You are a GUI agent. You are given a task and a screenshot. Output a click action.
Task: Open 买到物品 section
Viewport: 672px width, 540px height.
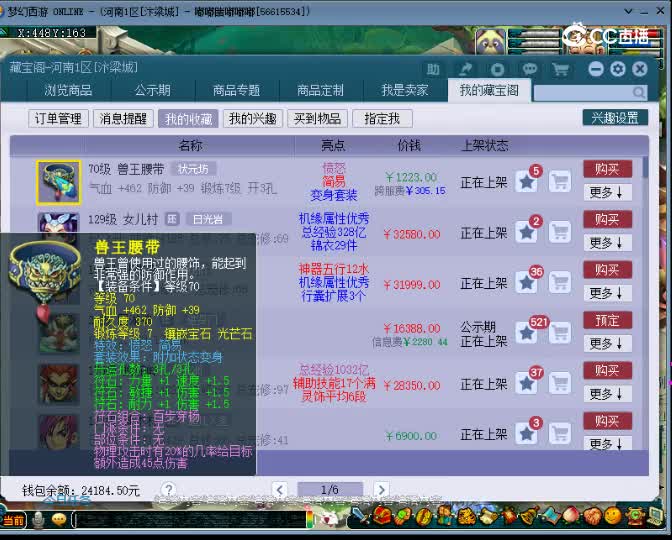318,119
